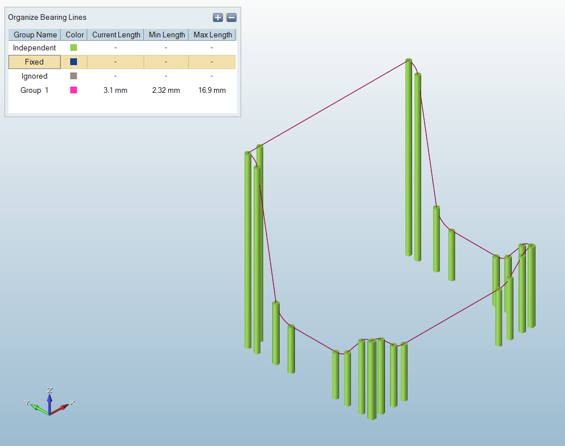Open the blue Fixed color swatch
The height and width of the screenshot is (446, 565).
(74, 62)
